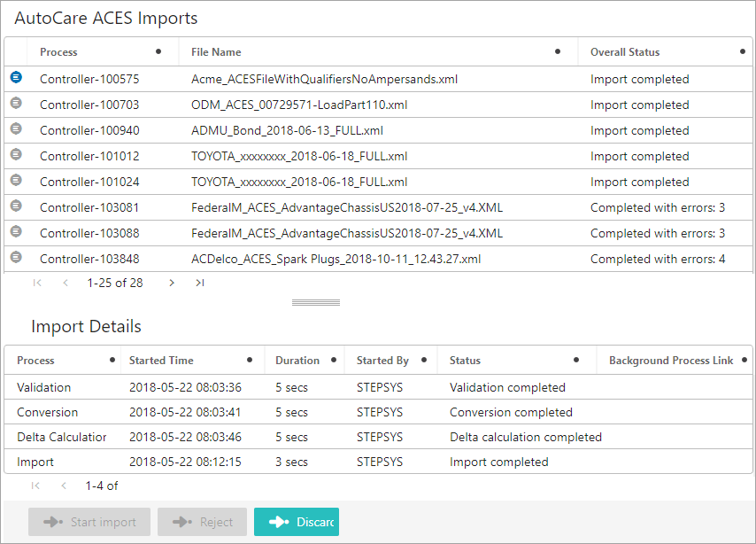Select the icon next to Controller-100940
The width and height of the screenshot is (756, 544).
click(16, 128)
